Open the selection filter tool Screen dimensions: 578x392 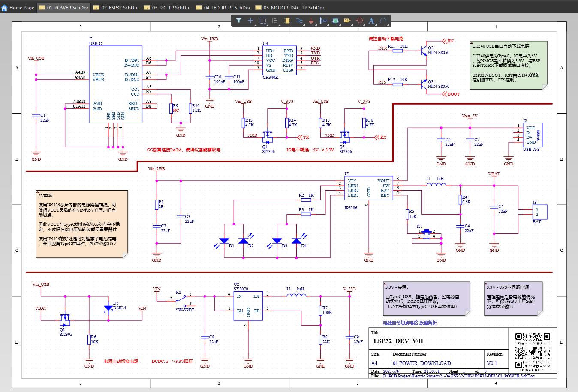pos(239,20)
